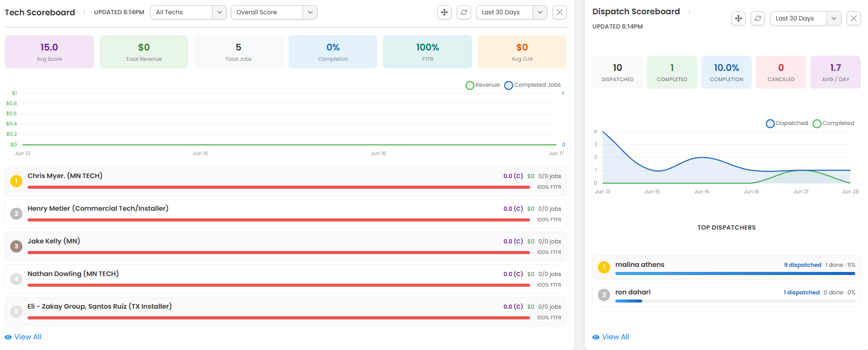This screenshot has width=868, height=350.
Task: Click the blue dispatch bar for malina athens
Action: click(x=735, y=273)
